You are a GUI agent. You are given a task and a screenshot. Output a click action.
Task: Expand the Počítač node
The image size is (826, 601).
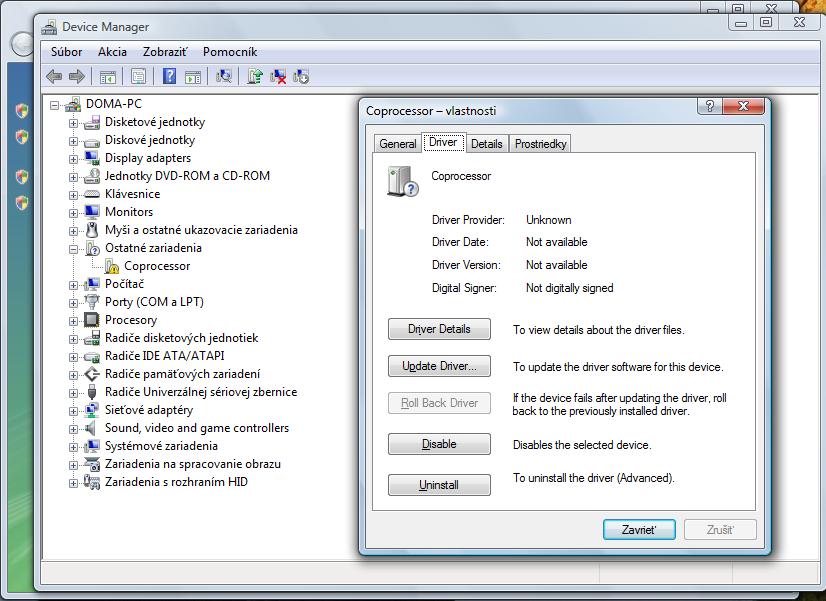point(73,285)
